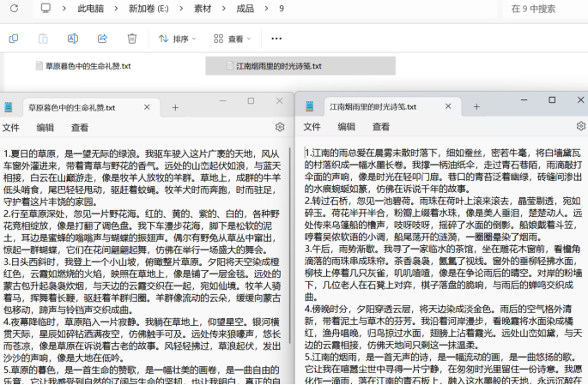Click paragraph starting 5.草原的暮色 in left Notepad
The height and width of the screenshot is (385, 588).
pyautogui.click(x=142, y=375)
